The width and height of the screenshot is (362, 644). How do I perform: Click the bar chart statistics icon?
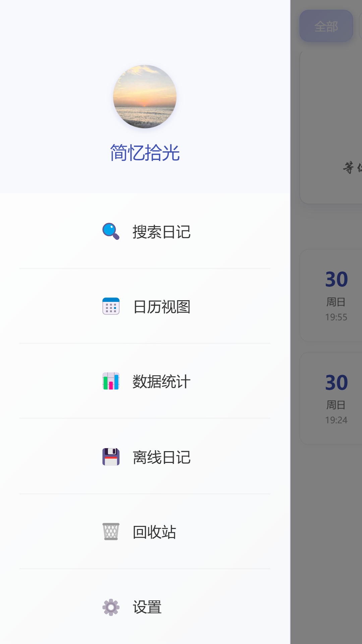110,381
